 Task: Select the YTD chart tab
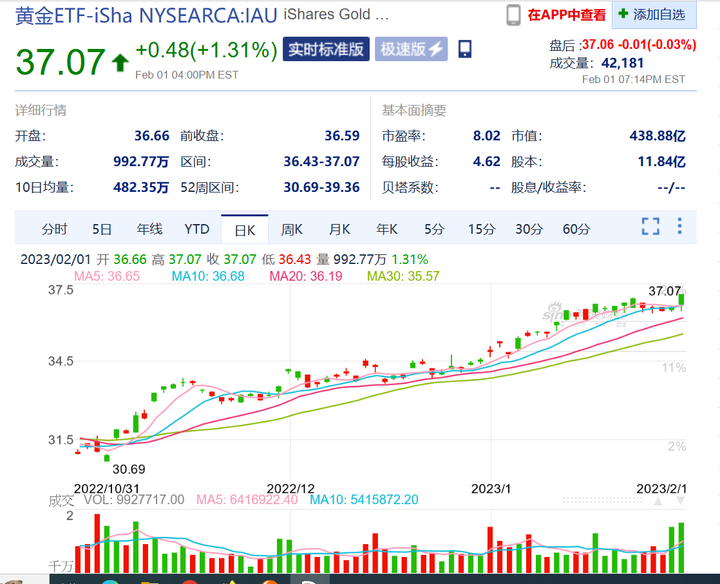pos(197,229)
